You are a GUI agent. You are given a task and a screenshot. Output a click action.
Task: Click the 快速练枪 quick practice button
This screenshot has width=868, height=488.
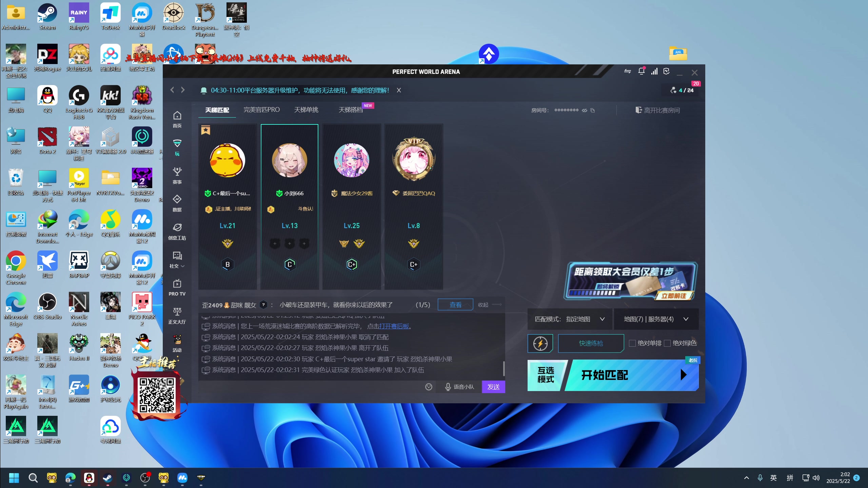point(591,343)
